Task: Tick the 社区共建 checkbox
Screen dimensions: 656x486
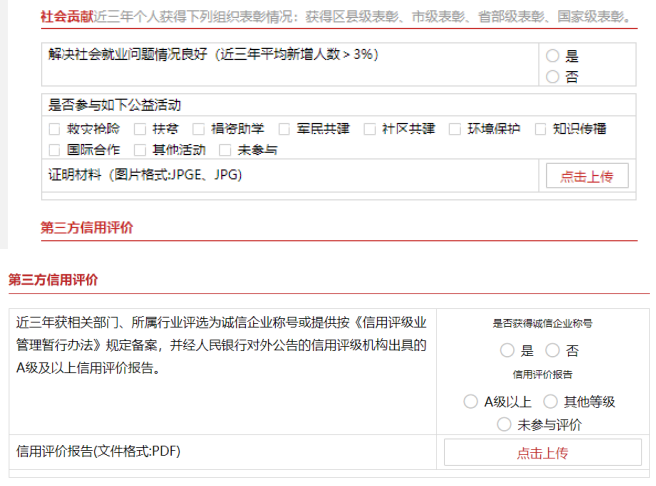Action: coord(370,129)
